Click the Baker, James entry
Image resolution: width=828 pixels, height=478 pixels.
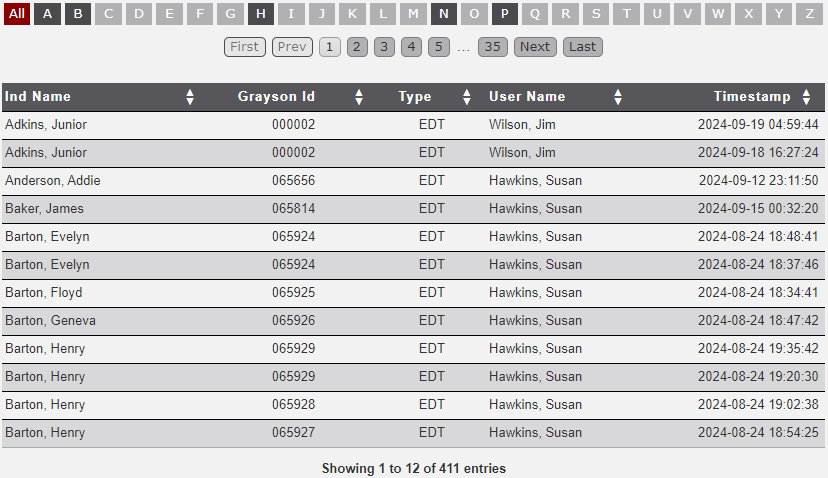click(44, 209)
